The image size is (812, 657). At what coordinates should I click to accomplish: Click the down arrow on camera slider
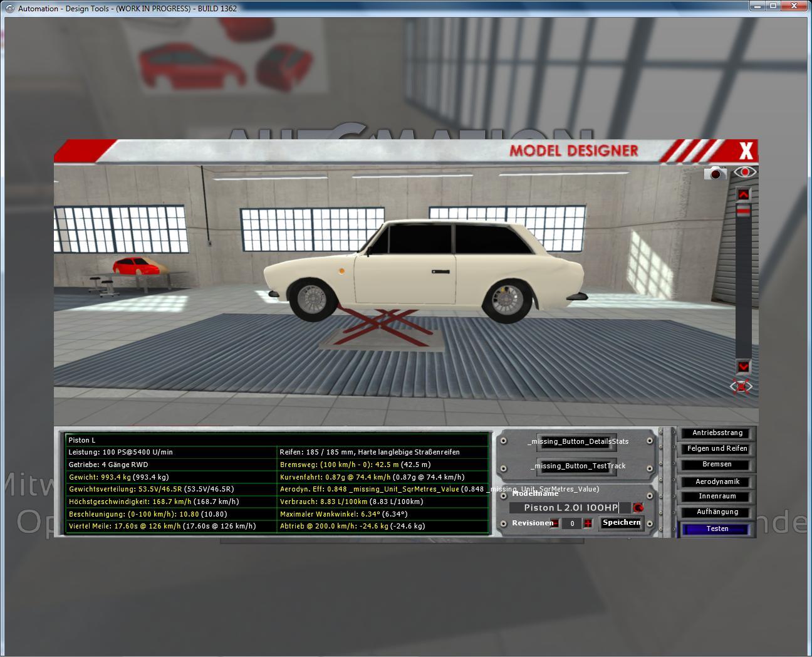[x=743, y=366]
